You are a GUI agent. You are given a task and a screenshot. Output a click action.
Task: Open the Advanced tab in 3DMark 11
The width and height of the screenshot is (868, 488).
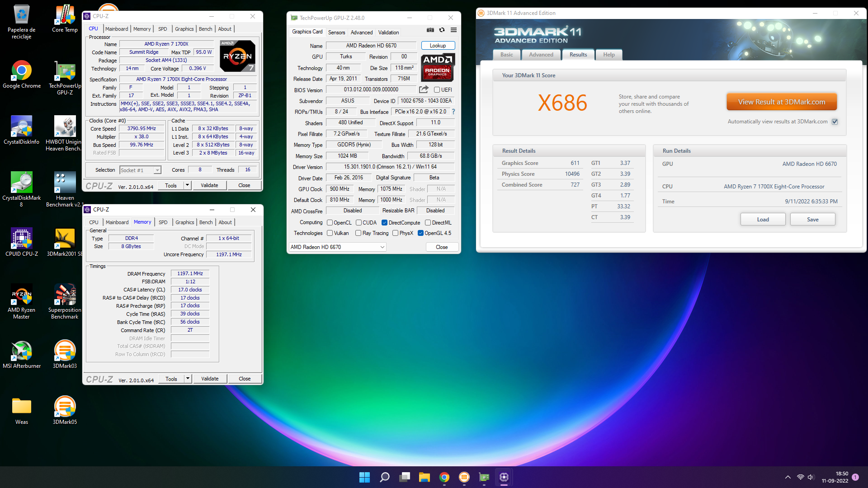tap(541, 55)
